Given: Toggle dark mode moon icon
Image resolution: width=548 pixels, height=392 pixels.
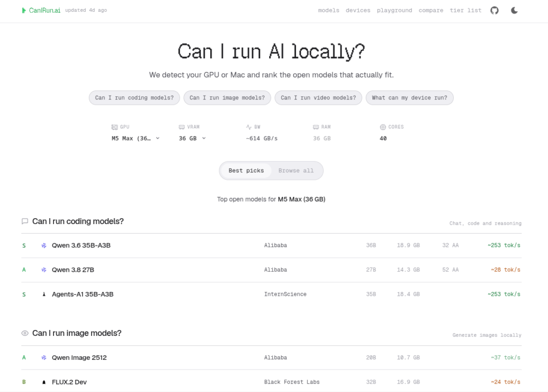Looking at the screenshot, I should coord(514,11).
